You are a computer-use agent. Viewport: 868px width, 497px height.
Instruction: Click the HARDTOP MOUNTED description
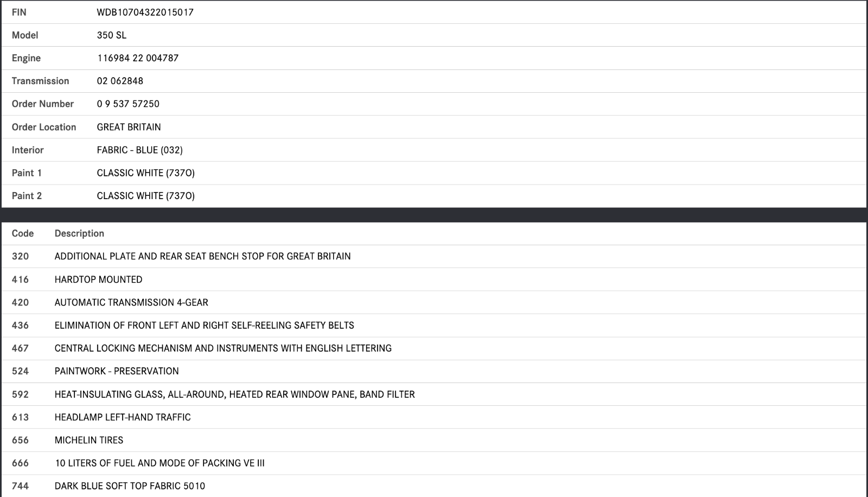tap(98, 279)
